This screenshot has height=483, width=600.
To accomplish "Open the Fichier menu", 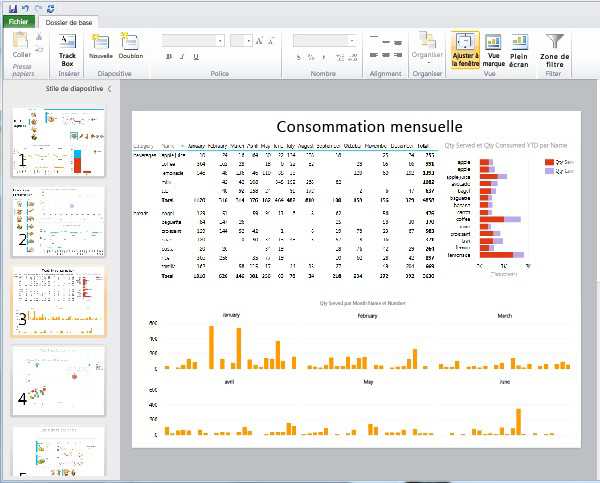I will [19, 21].
